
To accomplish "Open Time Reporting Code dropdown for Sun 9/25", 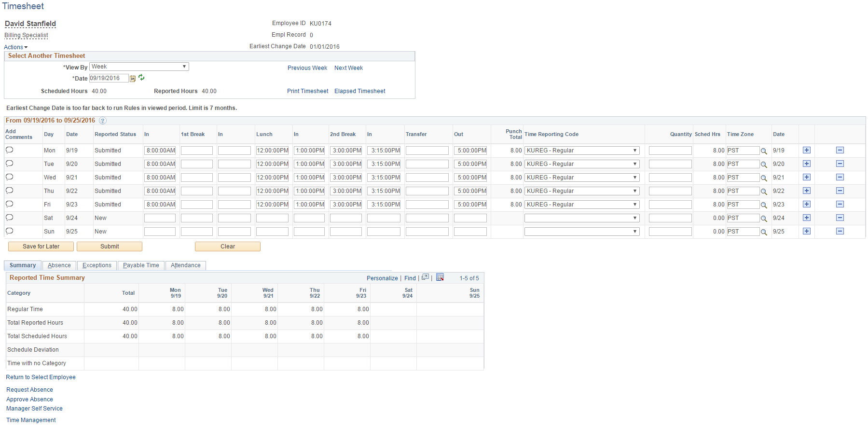I will [582, 232].
